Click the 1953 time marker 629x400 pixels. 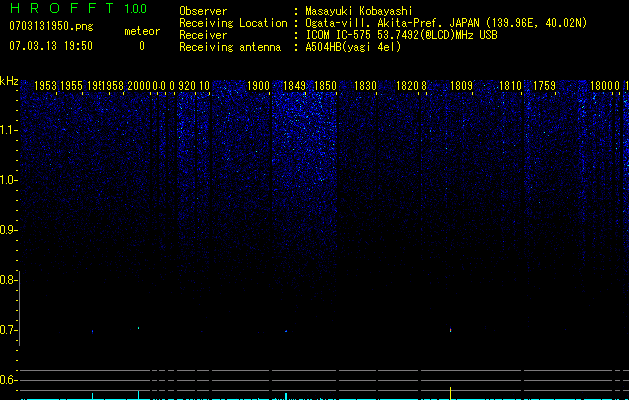coord(45,85)
